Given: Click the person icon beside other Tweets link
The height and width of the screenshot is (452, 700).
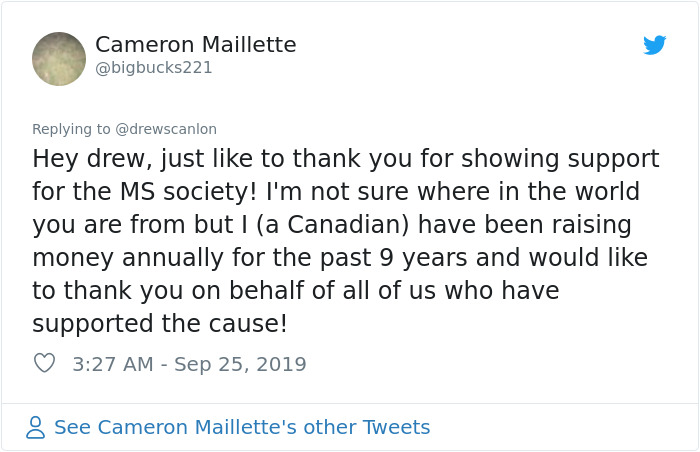Looking at the screenshot, I should coord(36,428).
